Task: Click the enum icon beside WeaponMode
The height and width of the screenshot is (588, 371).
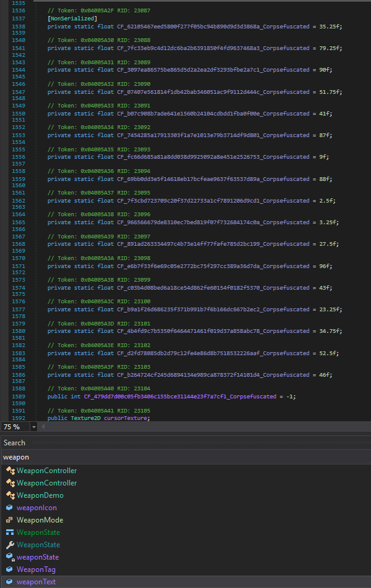Action: [9, 520]
